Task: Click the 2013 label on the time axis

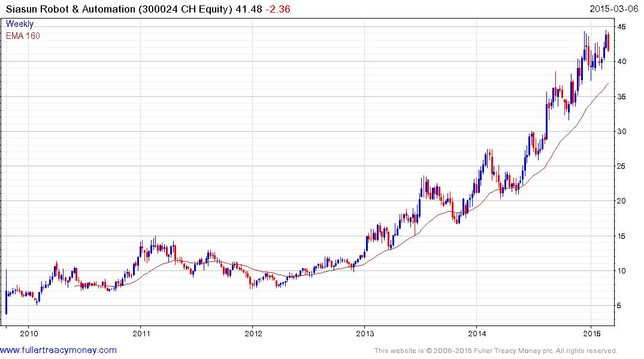Action: click(x=365, y=333)
